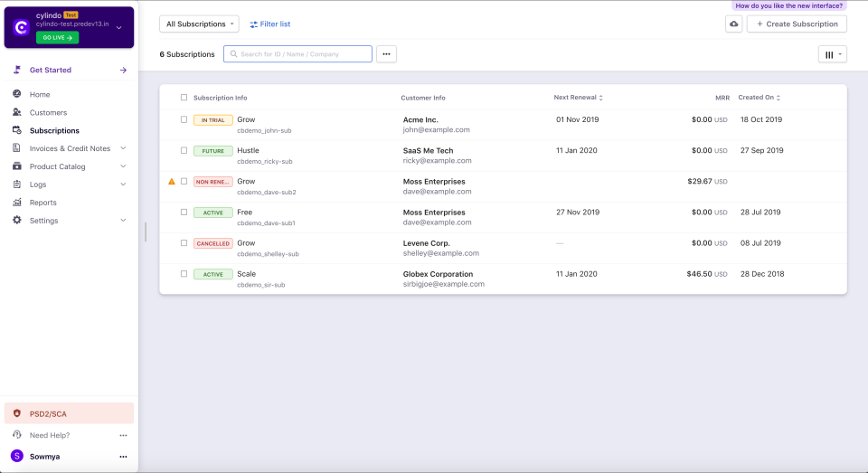Click the Create Subscription button
Image resolution: width=868 pixels, height=473 pixels.
(x=797, y=24)
